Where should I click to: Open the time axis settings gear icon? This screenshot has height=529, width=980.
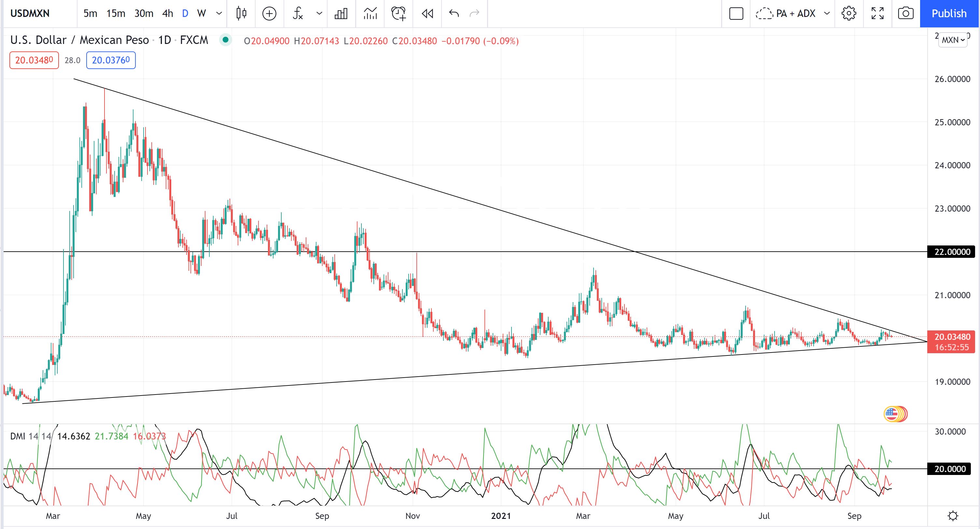click(953, 516)
